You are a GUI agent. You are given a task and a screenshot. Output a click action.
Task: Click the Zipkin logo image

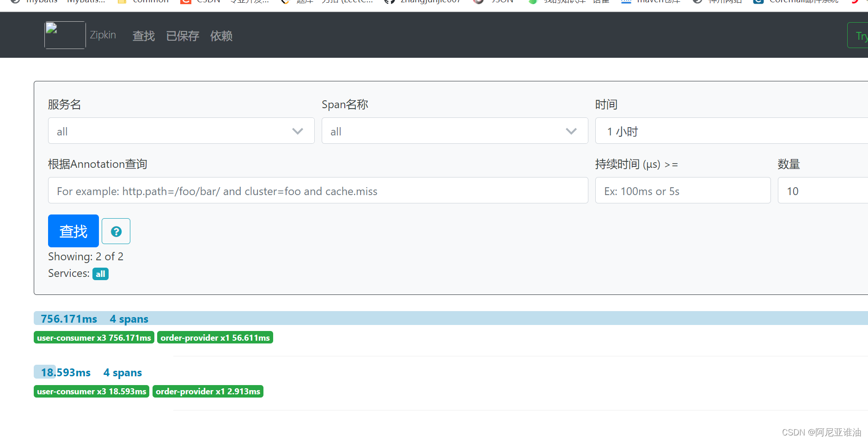pos(65,35)
